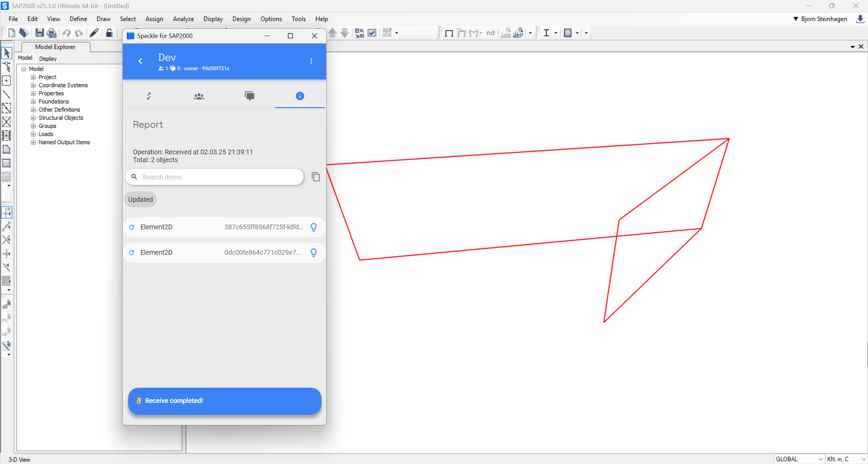The width and height of the screenshot is (868, 464).
Task: Toggle Snap to Lines and Edges
Action: coord(6,267)
